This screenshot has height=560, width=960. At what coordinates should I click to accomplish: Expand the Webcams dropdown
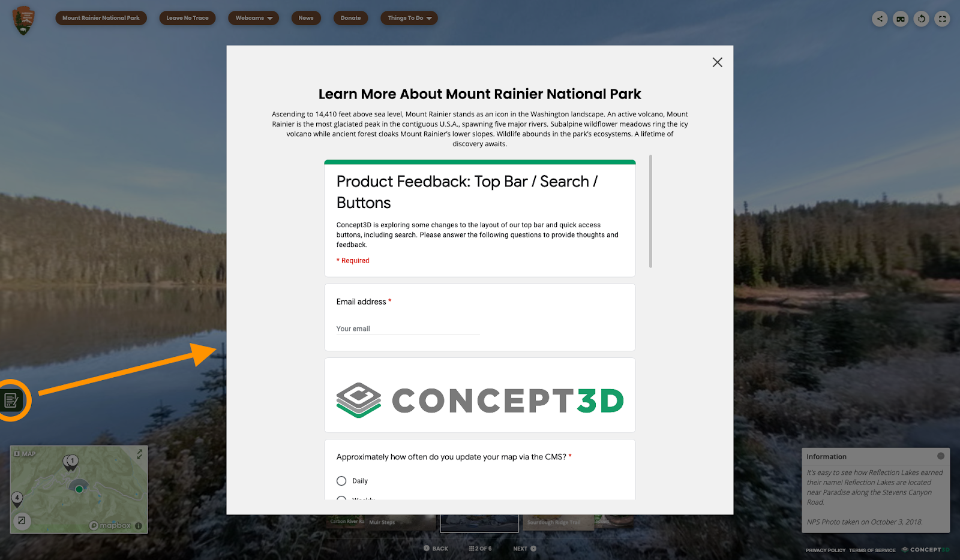[253, 18]
